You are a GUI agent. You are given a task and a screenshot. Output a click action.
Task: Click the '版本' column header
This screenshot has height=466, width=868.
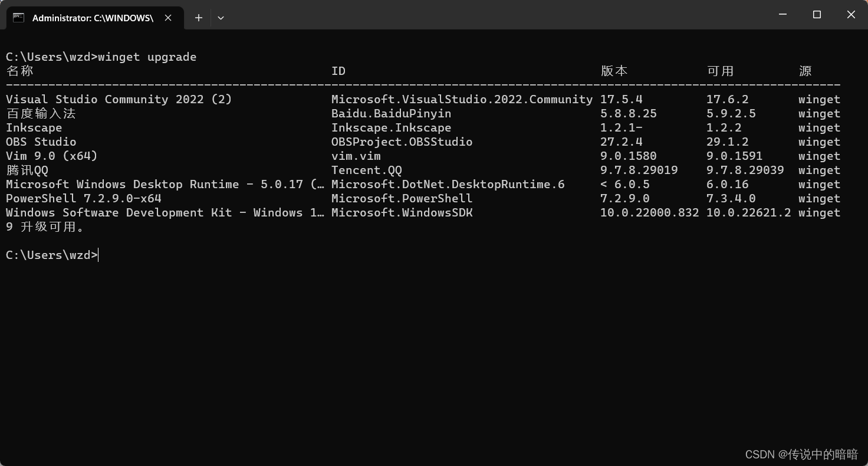(614, 71)
